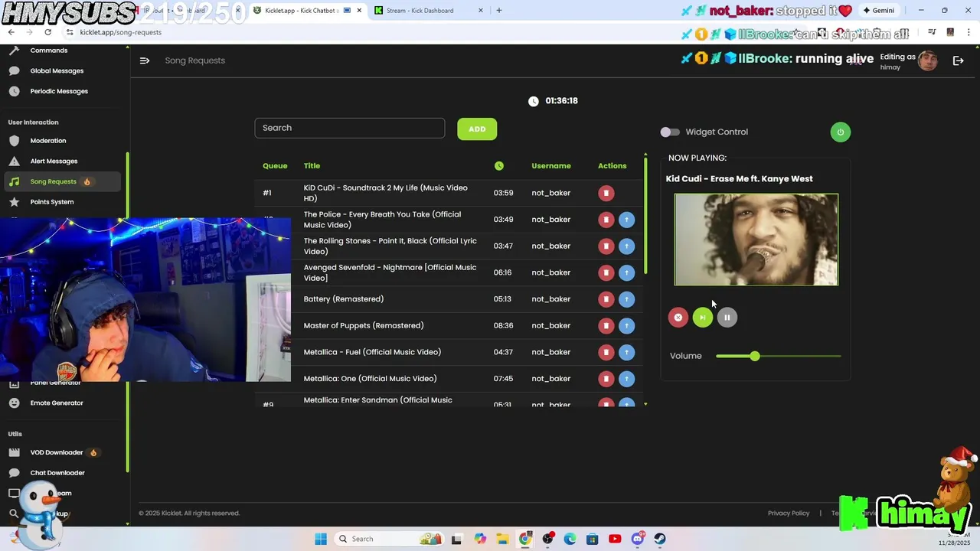
Task: Sort by the Queue column header
Action: 275,166
